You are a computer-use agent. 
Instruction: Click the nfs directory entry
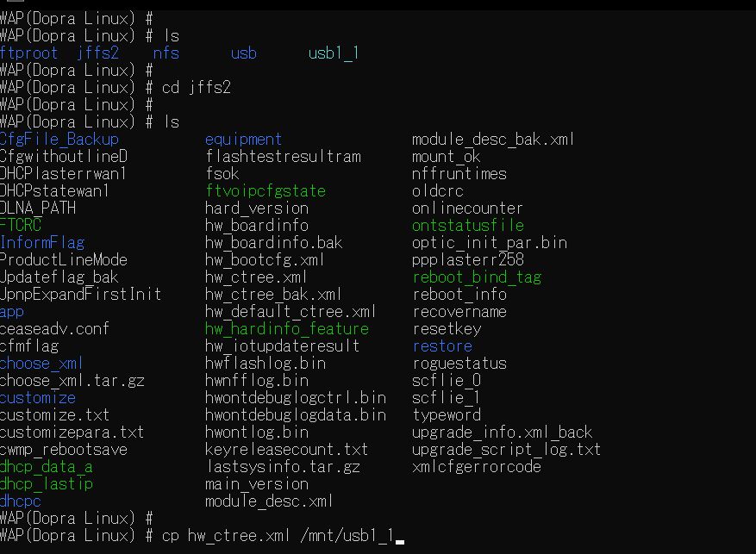pyautogui.click(x=166, y=53)
